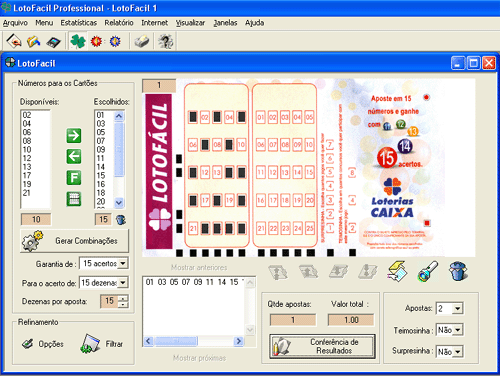Viewport: 500px width, 376px height.
Task: Click the green F button icon
Action: [x=74, y=177]
